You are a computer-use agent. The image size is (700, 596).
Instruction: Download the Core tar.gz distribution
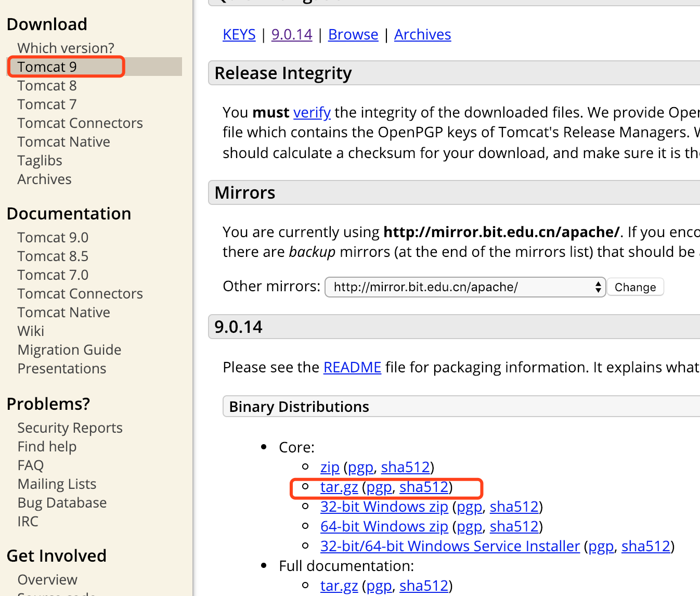click(339, 487)
